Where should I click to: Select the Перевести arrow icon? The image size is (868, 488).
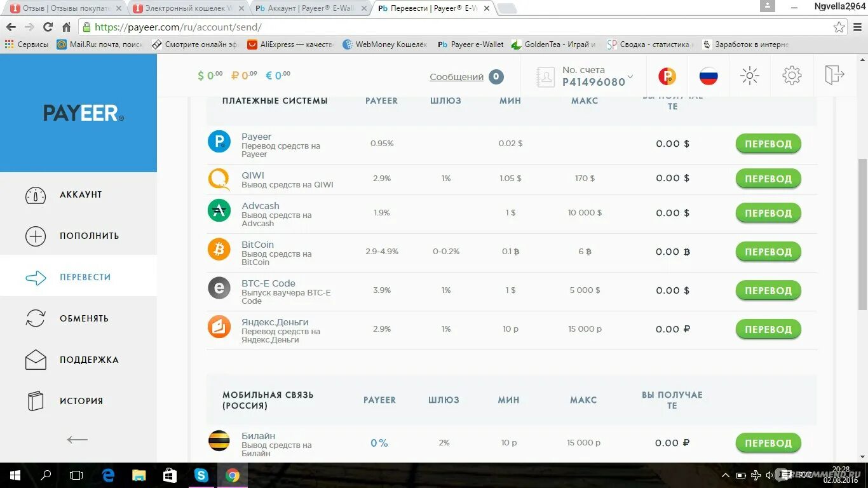[36, 278]
